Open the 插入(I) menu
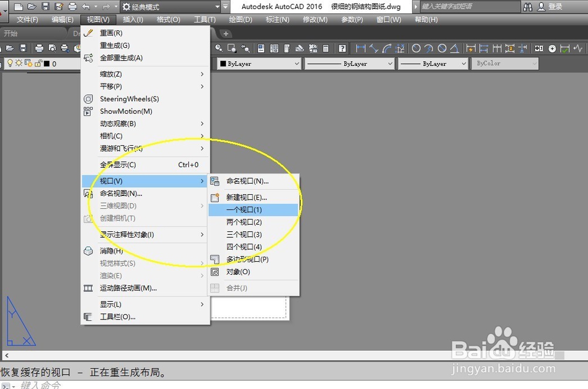588x389 pixels. click(133, 19)
